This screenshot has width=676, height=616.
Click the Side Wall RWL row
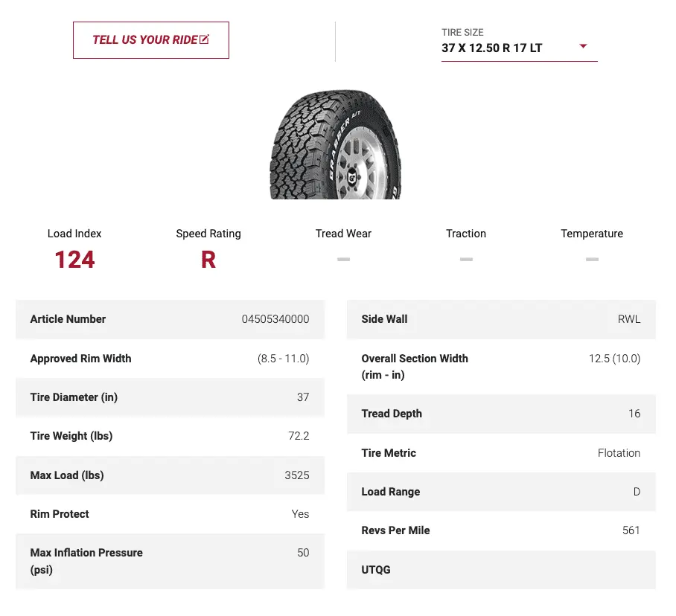coord(501,319)
